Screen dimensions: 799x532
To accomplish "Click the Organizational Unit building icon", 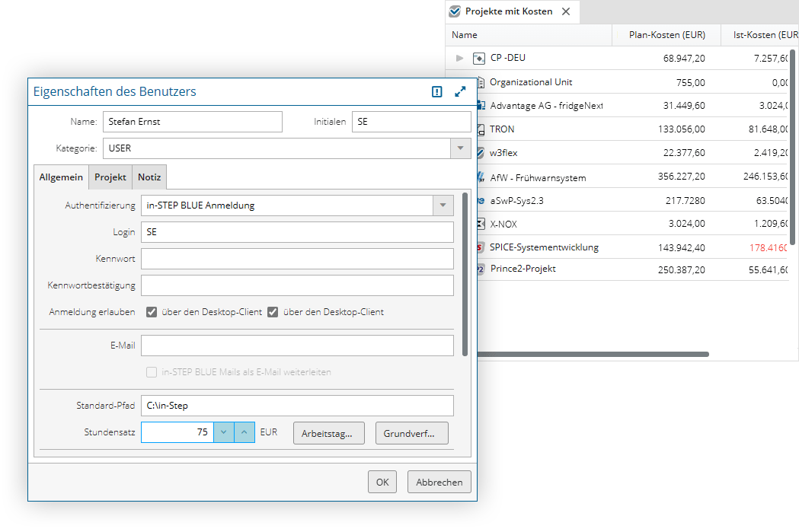I will [x=481, y=82].
